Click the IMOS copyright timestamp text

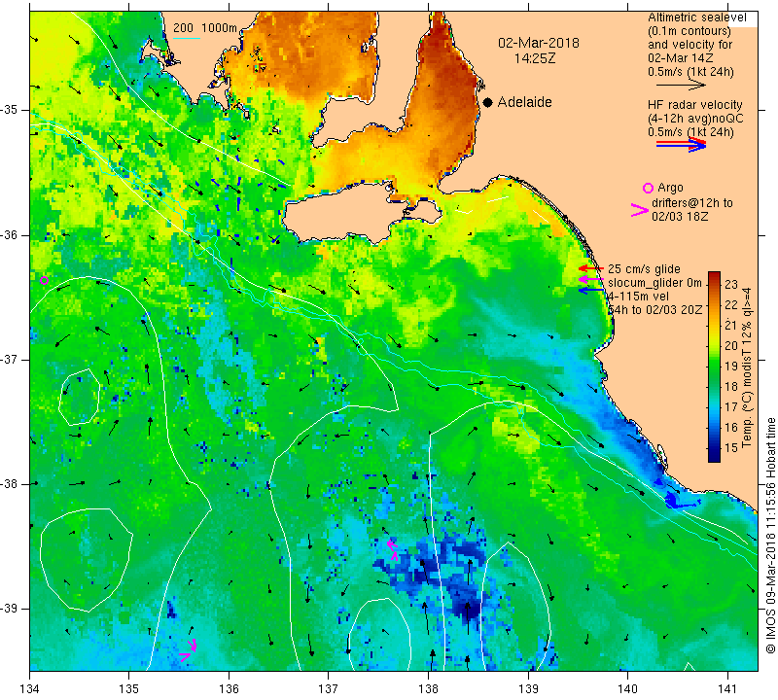pos(770,536)
